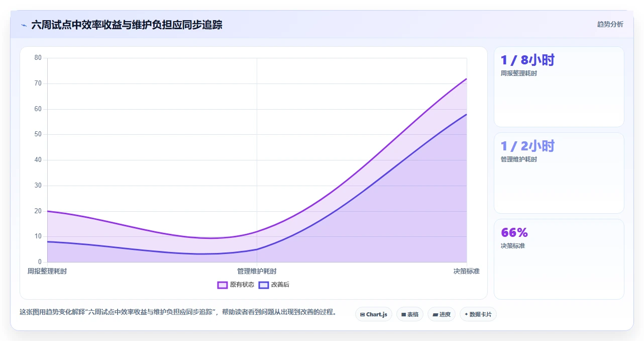Click the 进度 tag

(x=442, y=314)
